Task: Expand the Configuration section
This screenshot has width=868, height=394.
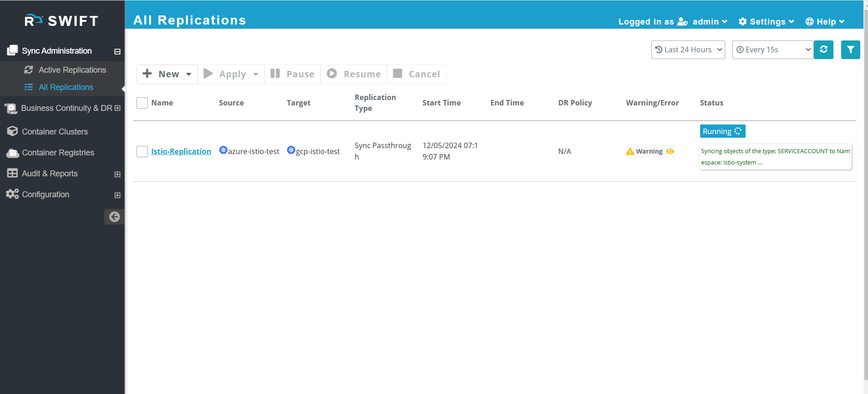Action: click(117, 195)
